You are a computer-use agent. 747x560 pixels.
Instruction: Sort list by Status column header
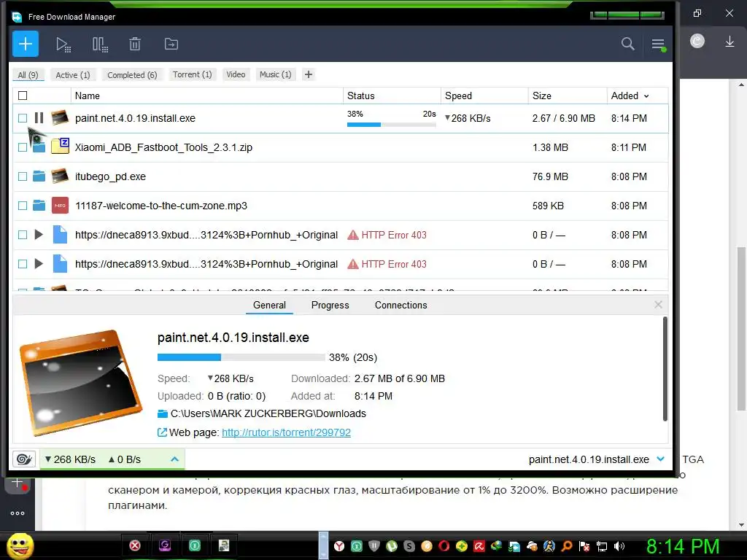coord(392,96)
